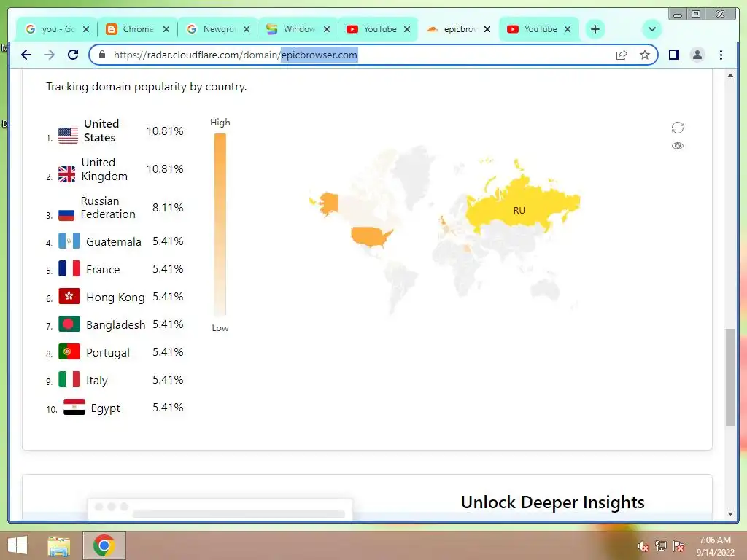Click the taskbar clock showing 7:06 AM

coord(715,545)
